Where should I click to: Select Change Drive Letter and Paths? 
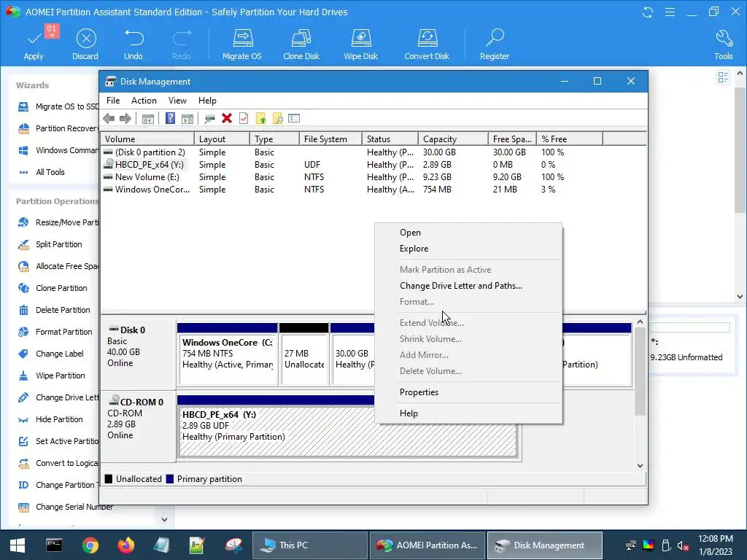tap(468, 286)
